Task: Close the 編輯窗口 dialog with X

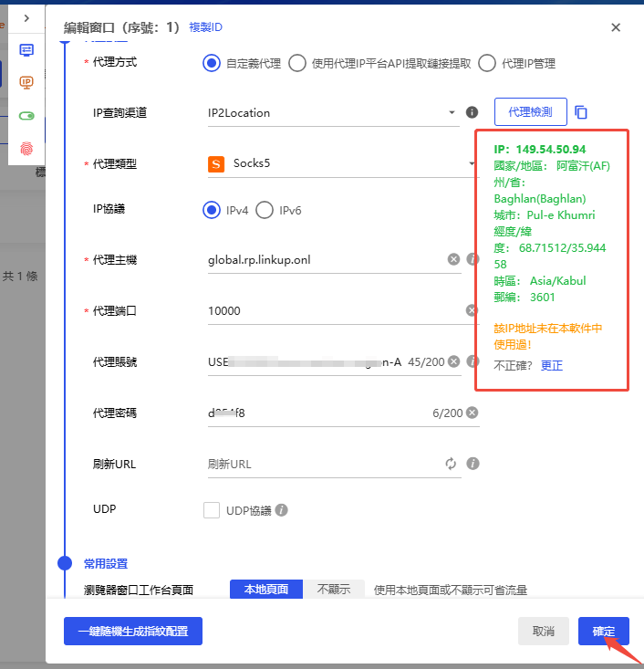Action: (616, 27)
